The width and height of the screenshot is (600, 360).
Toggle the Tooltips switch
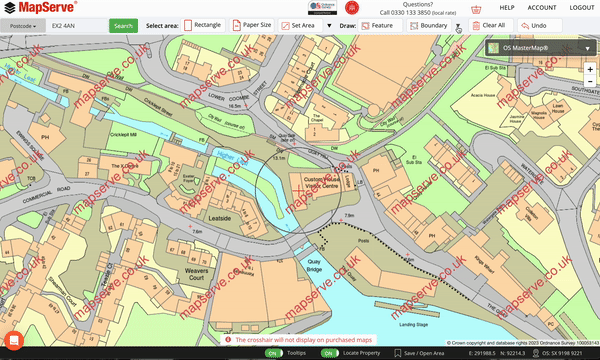click(273, 353)
